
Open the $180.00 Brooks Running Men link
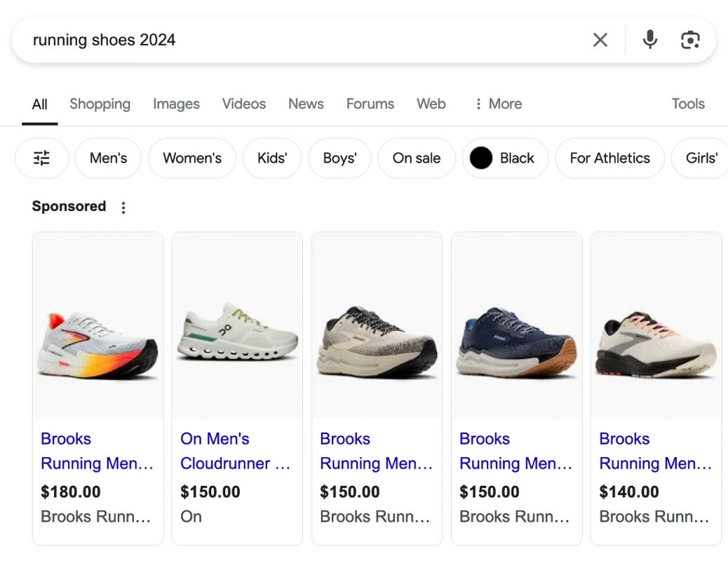(97, 451)
